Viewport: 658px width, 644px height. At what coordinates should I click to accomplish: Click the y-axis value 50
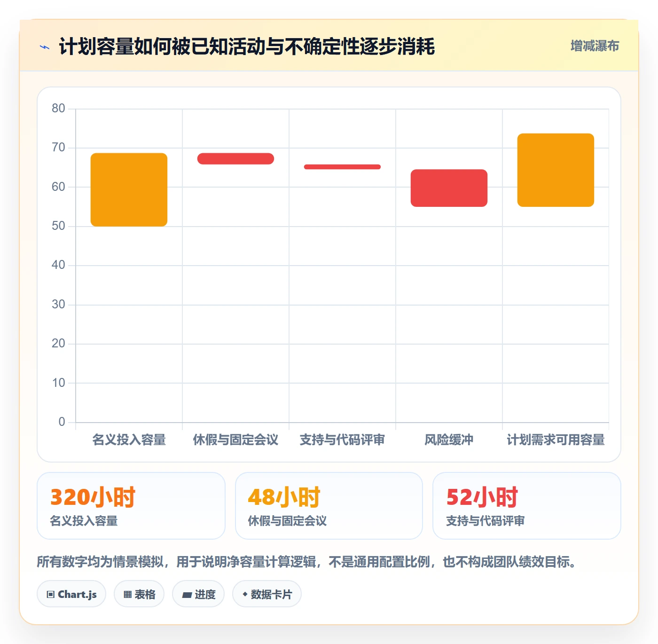click(58, 226)
